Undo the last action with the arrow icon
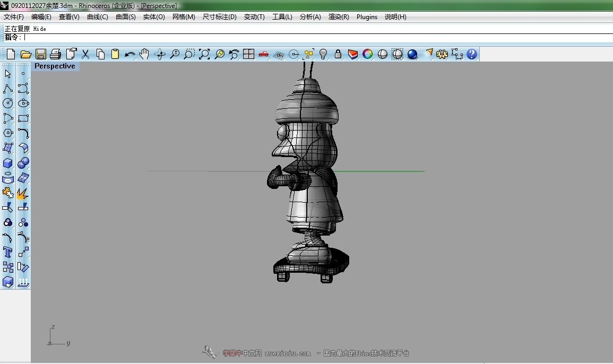613x364 pixels. [x=130, y=54]
